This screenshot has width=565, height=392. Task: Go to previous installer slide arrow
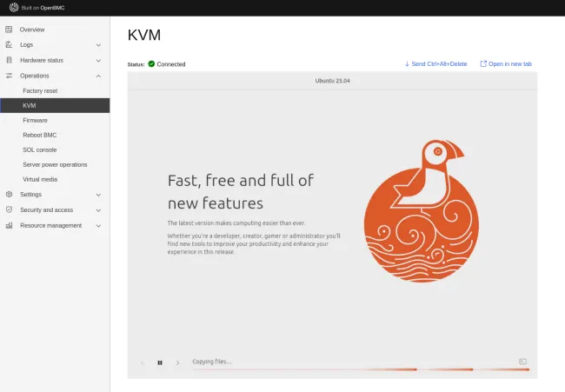pos(143,362)
